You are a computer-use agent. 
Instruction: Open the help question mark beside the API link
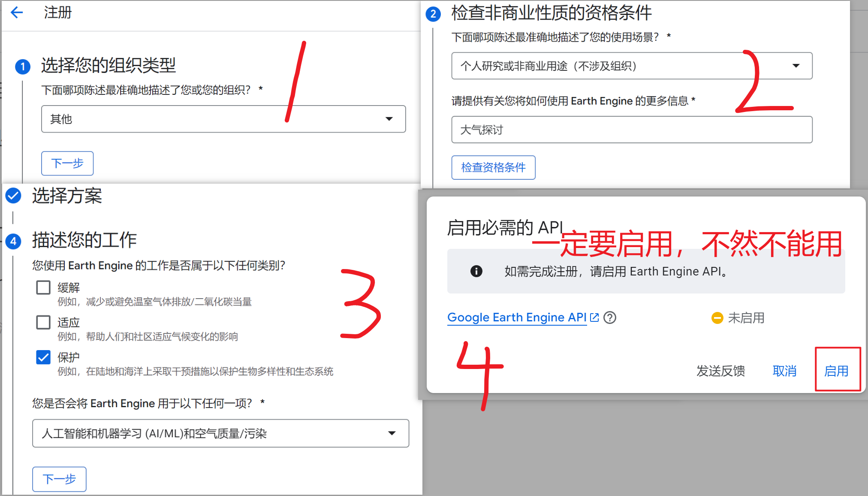click(x=609, y=318)
